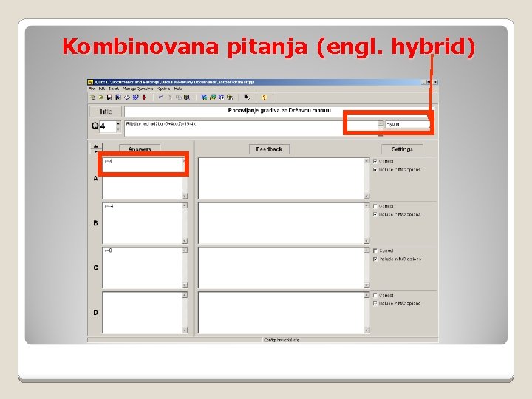Click the Paste toolbar icon
Viewport: 532px width, 399px height.
(x=187, y=98)
